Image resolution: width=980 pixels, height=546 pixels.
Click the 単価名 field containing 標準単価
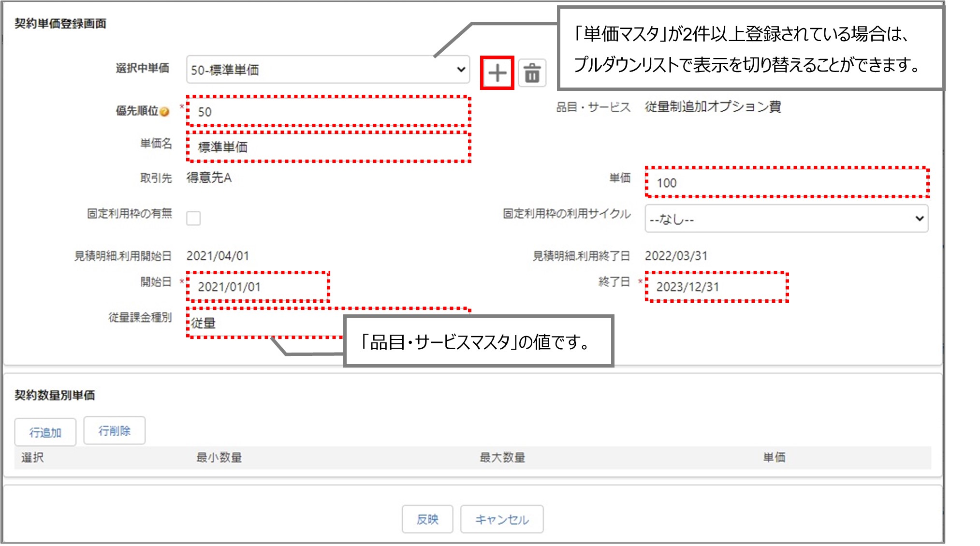329,147
